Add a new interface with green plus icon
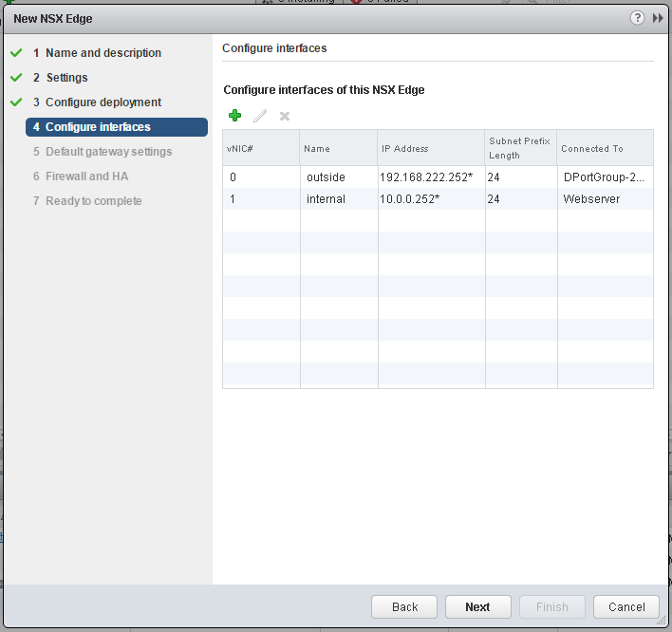672x632 pixels. pos(234,115)
